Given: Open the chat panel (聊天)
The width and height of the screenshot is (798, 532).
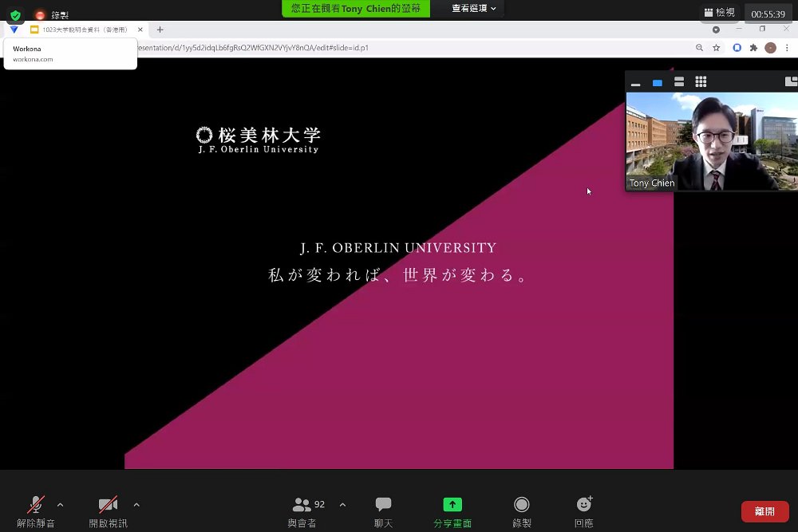Looking at the screenshot, I should [383, 511].
